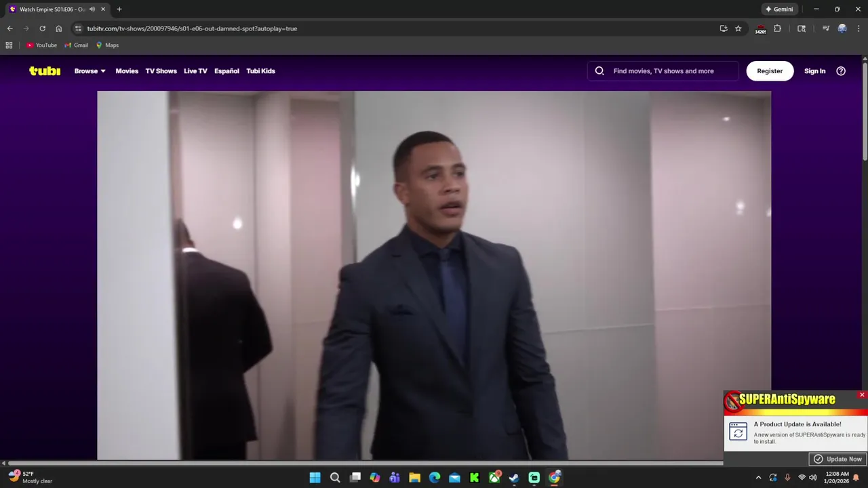Open Mail app from taskbar

coord(454,478)
